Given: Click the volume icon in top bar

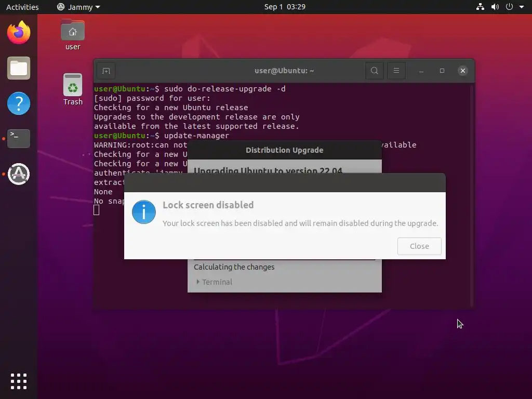Looking at the screenshot, I should click(x=495, y=7).
